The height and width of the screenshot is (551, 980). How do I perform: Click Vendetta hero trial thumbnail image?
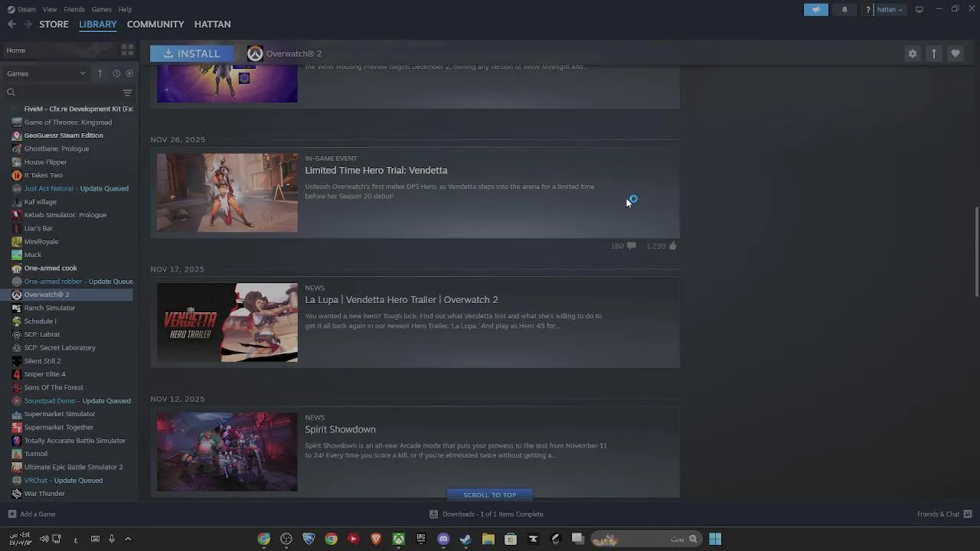pyautogui.click(x=227, y=193)
